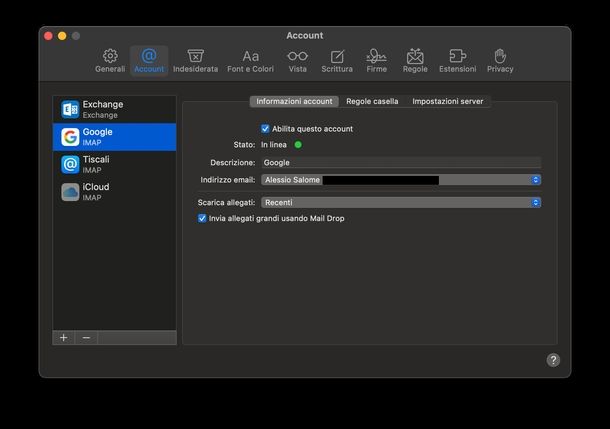Open the Scrittura composing pane
The width and height of the screenshot is (610, 429).
tap(337, 60)
